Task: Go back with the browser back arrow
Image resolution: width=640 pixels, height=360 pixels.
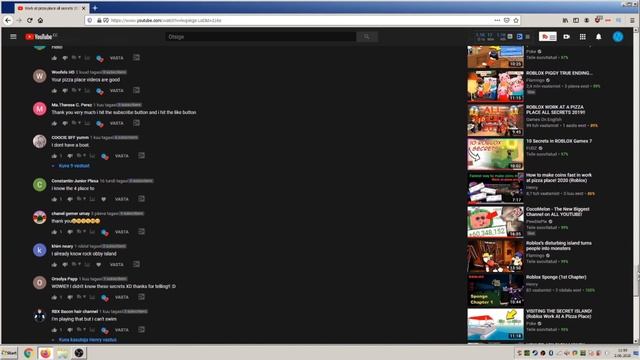Action: click(x=8, y=20)
